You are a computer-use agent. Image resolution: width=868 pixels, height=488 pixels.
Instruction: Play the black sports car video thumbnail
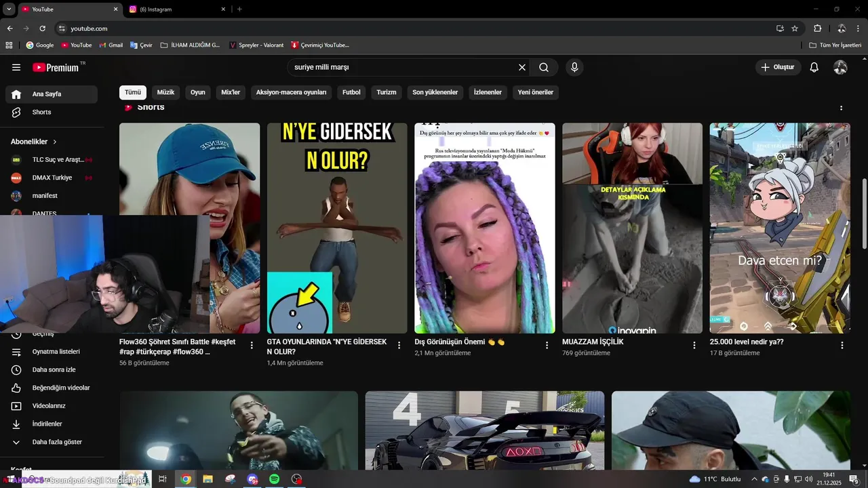[485, 430]
